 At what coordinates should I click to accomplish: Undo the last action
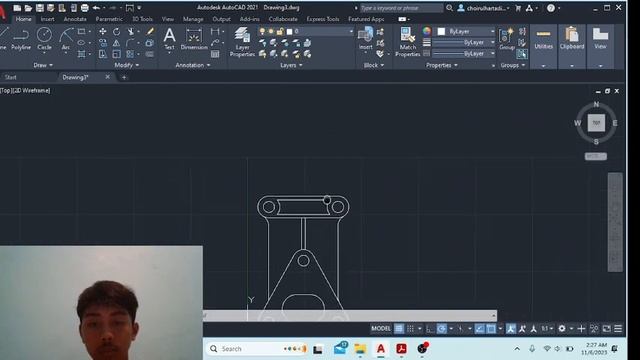[96, 8]
